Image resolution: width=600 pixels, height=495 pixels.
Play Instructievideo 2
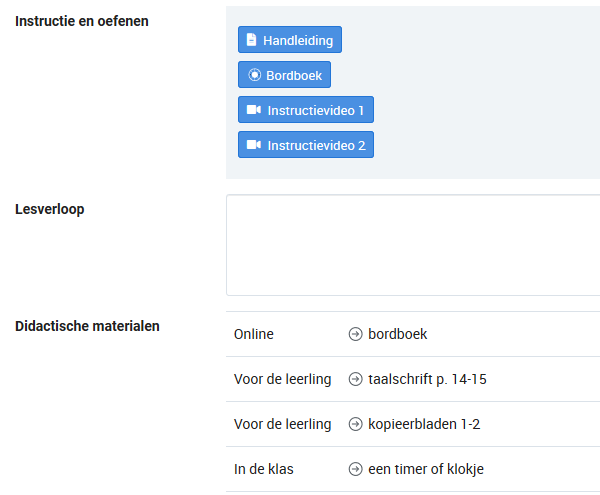coord(306,145)
